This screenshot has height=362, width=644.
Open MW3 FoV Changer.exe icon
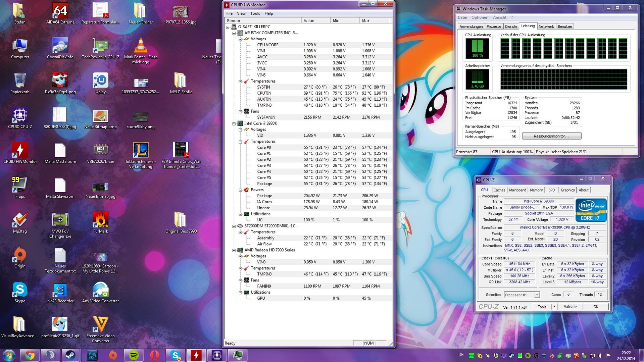60,225
